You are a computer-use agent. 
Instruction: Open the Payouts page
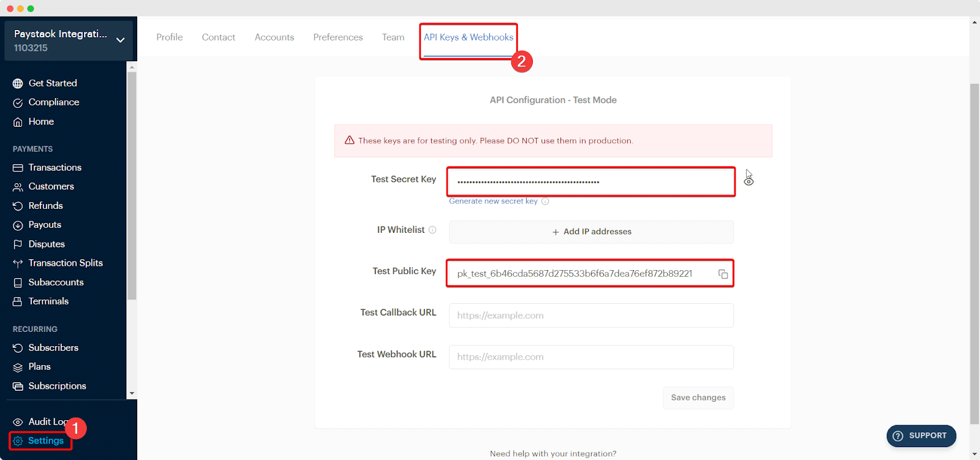[45, 225]
